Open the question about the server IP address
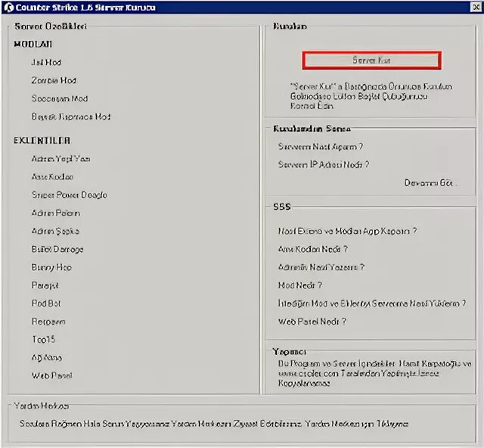The image size is (484, 448). tap(324, 164)
